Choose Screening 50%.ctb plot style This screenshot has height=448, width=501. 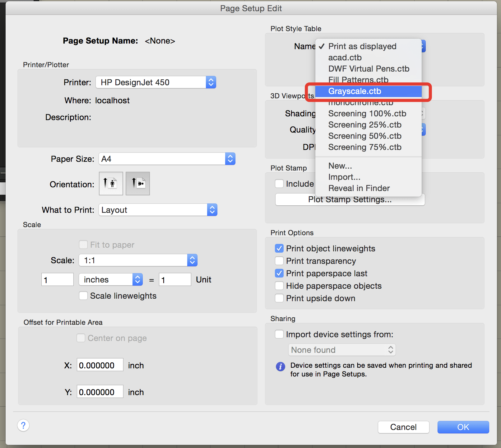tap(369, 136)
